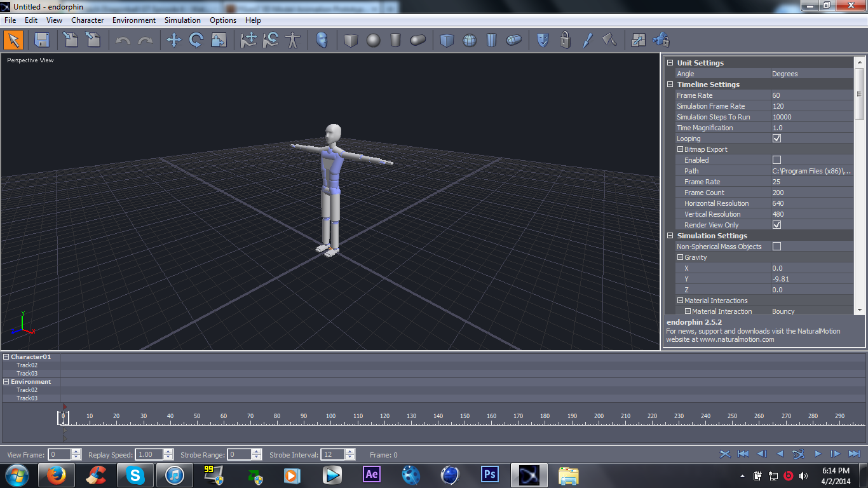Disable the Looping checkbox

(776, 139)
